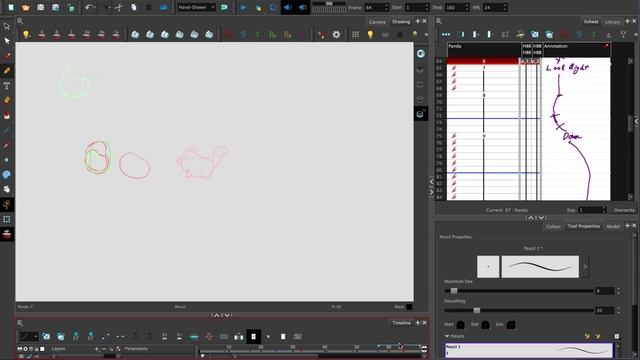Toggle sound scrubbing speaker icon
Screen dimensions: 640x360
302,7
